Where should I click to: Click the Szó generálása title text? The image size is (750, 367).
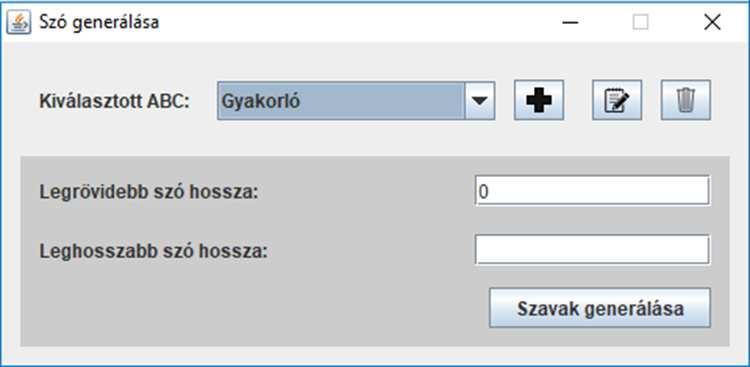pyautogui.click(x=99, y=22)
